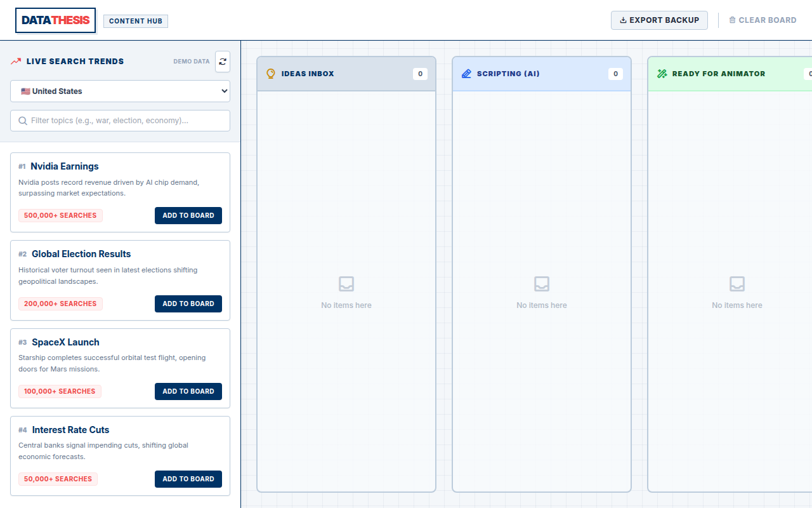Open the United States country dropdown
The image size is (812, 508).
coord(120,91)
